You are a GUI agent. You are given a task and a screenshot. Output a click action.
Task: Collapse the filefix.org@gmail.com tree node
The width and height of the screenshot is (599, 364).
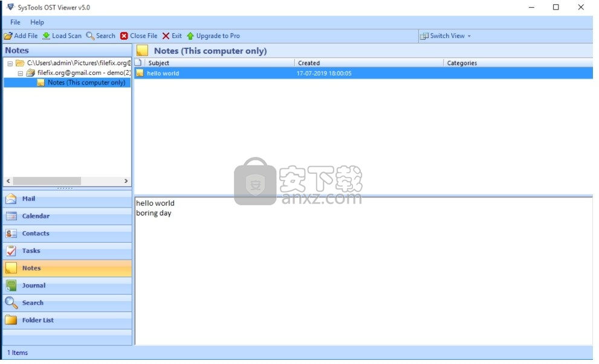20,73
